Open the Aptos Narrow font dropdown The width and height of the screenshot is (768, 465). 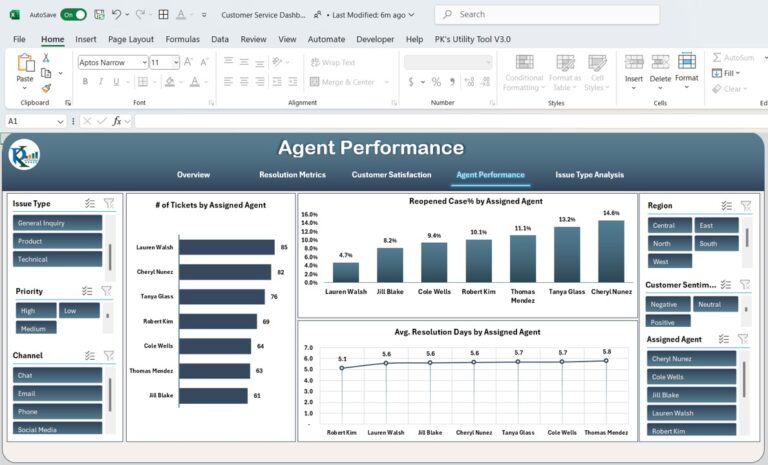point(144,62)
